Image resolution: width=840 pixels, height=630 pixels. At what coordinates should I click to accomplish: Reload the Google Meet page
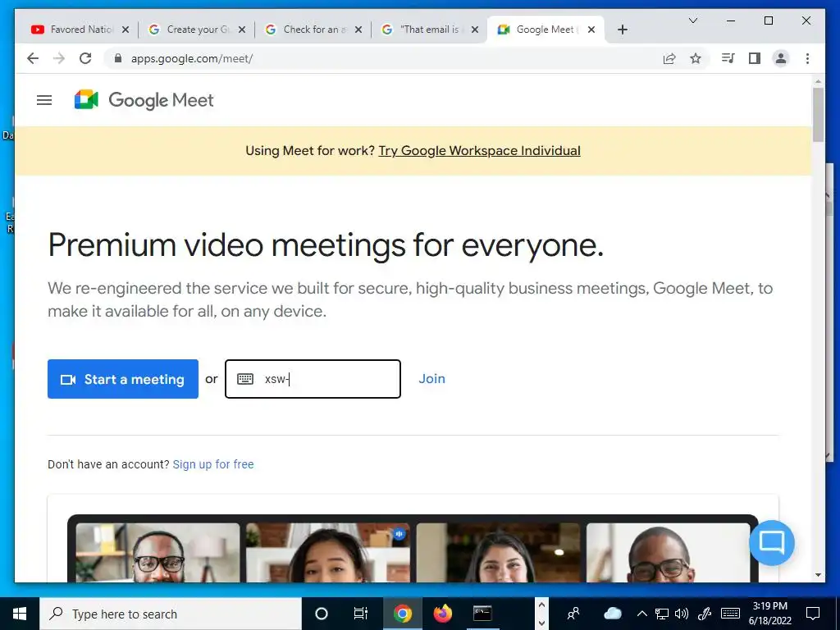[85, 58]
